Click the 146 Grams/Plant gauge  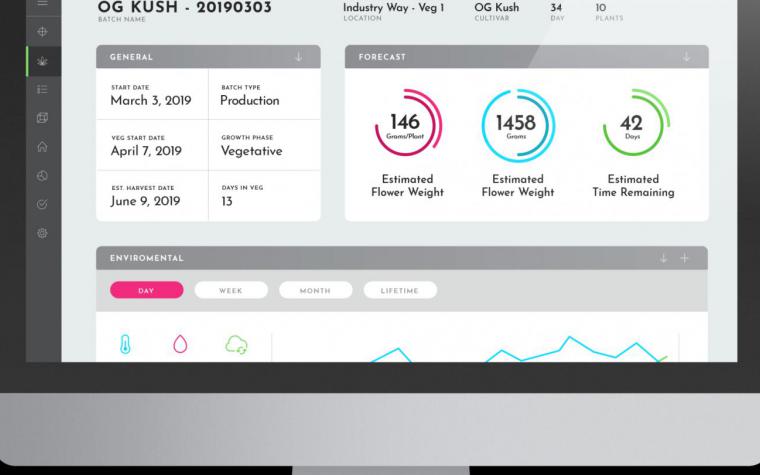pyautogui.click(x=408, y=123)
